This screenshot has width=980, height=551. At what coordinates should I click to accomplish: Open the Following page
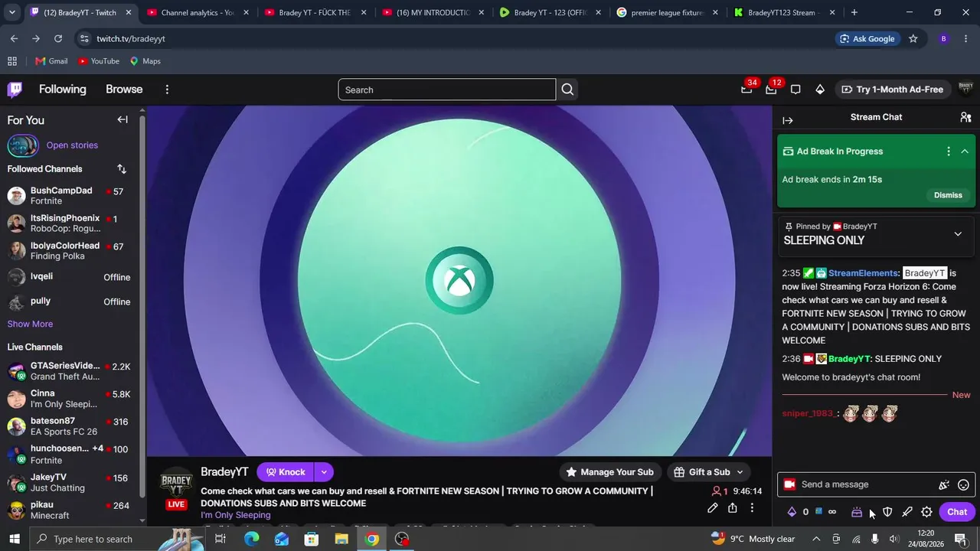63,90
